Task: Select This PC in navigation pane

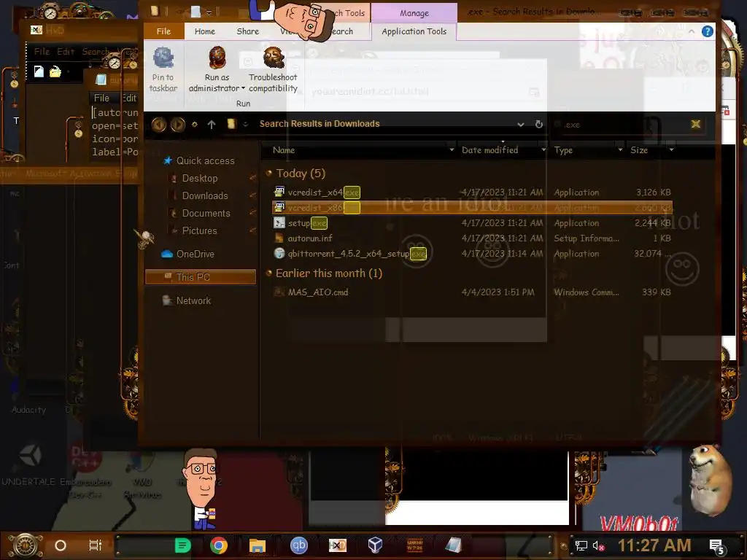Action: tap(201, 277)
